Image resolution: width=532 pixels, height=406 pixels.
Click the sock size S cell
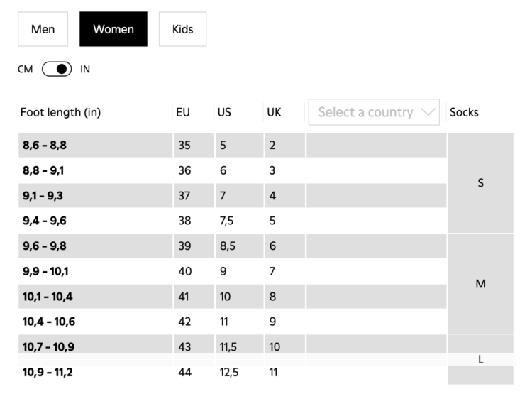click(x=480, y=183)
